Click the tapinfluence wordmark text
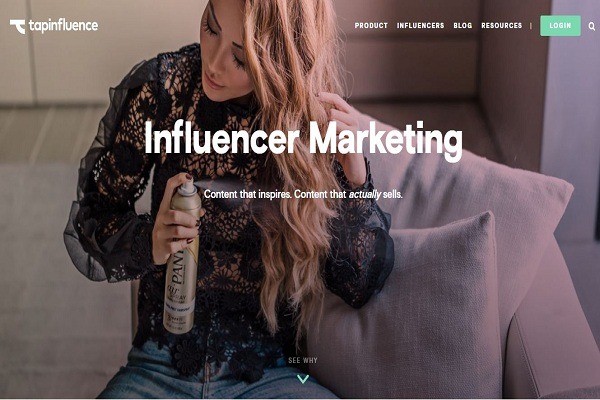 [x=64, y=26]
